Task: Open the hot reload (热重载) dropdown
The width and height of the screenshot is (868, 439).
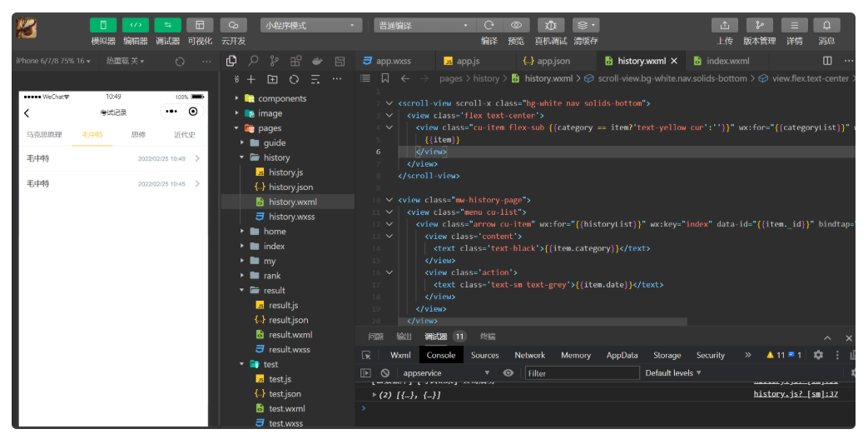Action: pyautogui.click(x=125, y=61)
